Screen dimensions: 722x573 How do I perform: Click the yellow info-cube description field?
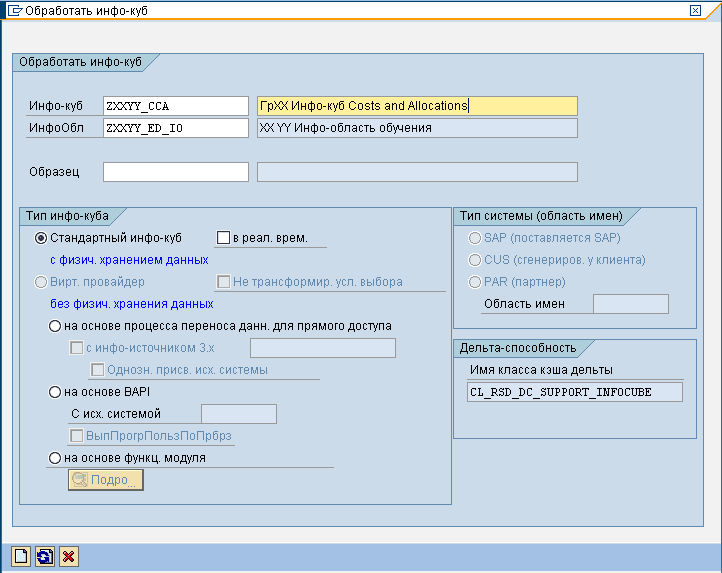click(x=417, y=106)
